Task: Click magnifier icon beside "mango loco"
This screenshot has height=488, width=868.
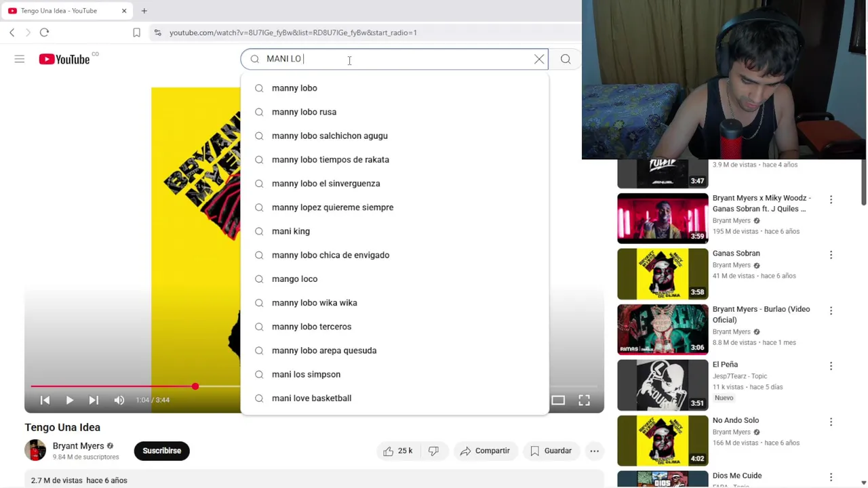Action: 259,279
